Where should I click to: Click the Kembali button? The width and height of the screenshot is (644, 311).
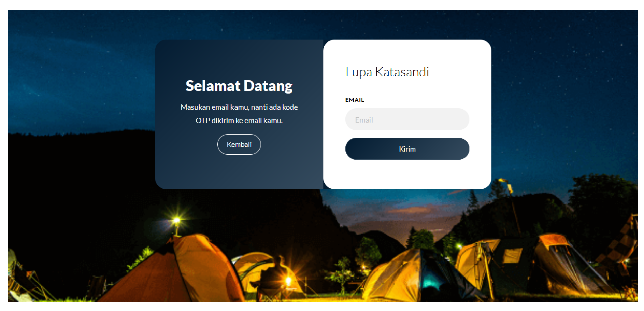point(239,144)
